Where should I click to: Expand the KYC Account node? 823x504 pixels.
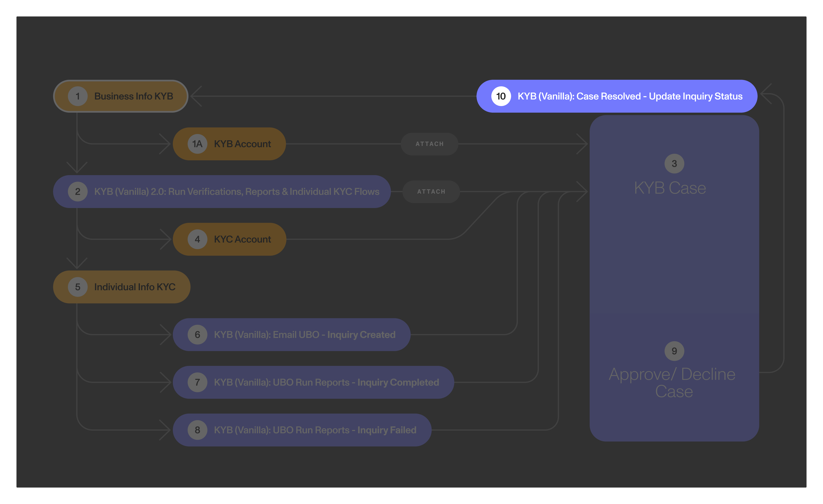point(243,239)
